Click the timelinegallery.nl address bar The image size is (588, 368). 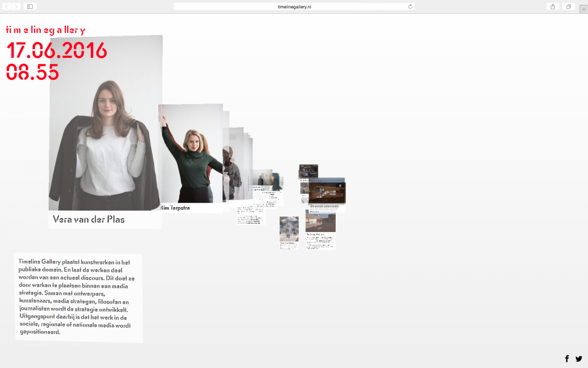pyautogui.click(x=294, y=6)
